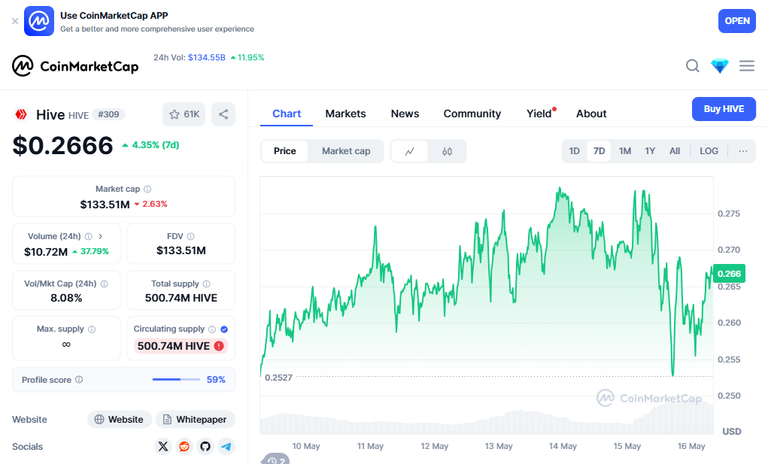Show FDV info icon
The height and width of the screenshot is (464, 768).
(191, 236)
